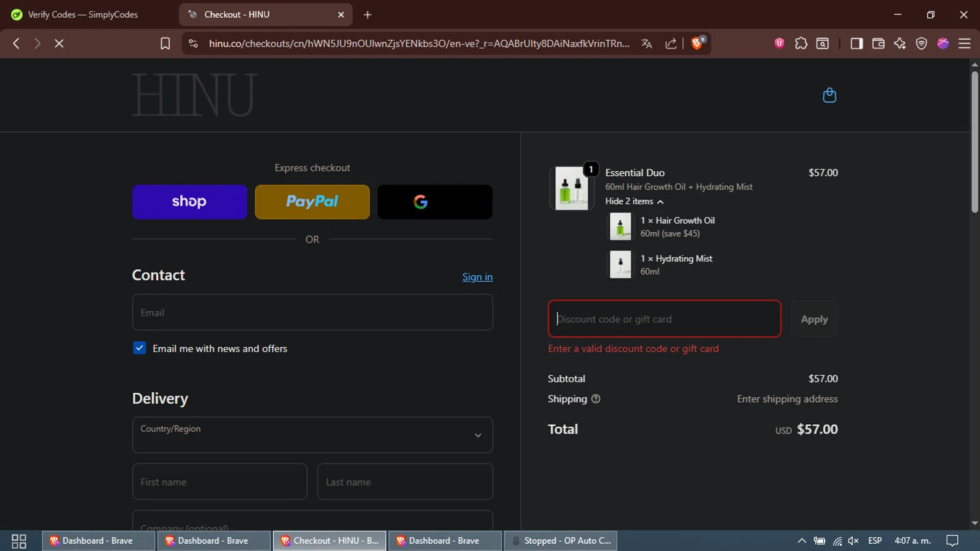The height and width of the screenshot is (551, 980).
Task: Open Brave Shields lion icon
Action: 698,43
